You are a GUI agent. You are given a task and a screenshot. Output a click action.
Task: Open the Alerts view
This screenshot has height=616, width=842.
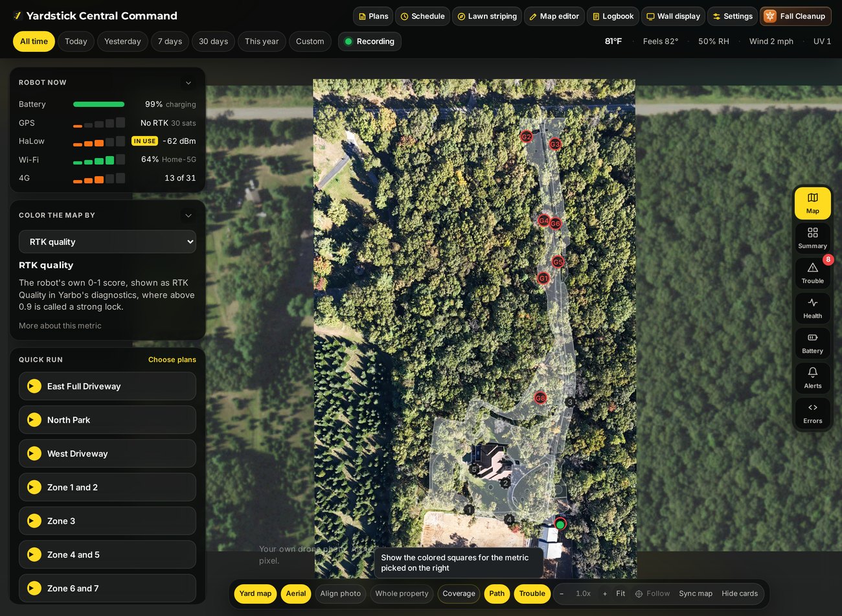pos(812,378)
